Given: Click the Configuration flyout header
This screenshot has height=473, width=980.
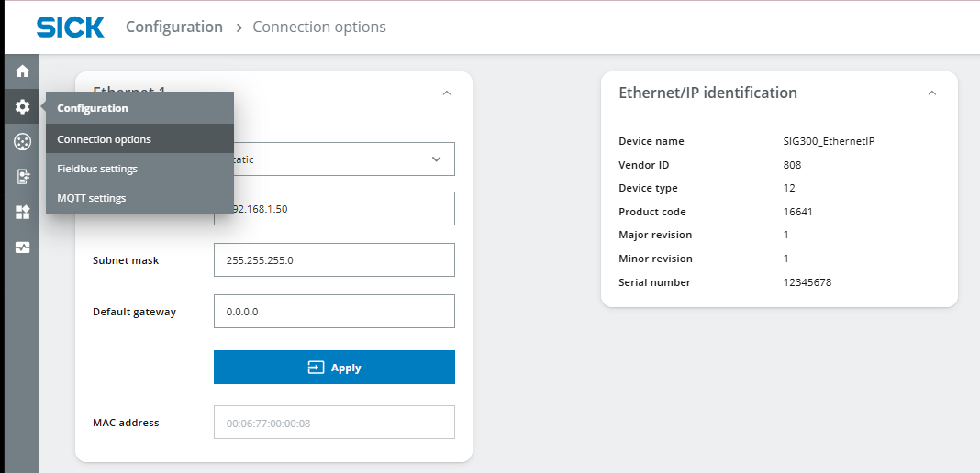Looking at the screenshot, I should pos(93,108).
